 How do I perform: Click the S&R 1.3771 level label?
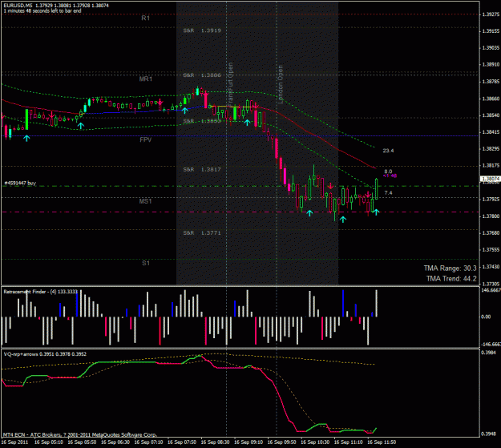pyautogui.click(x=202, y=233)
